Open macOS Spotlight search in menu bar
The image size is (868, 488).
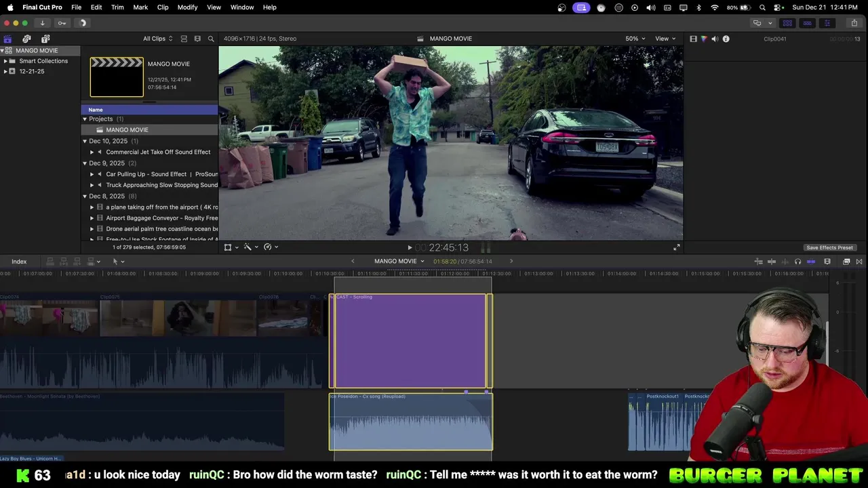click(x=763, y=7)
